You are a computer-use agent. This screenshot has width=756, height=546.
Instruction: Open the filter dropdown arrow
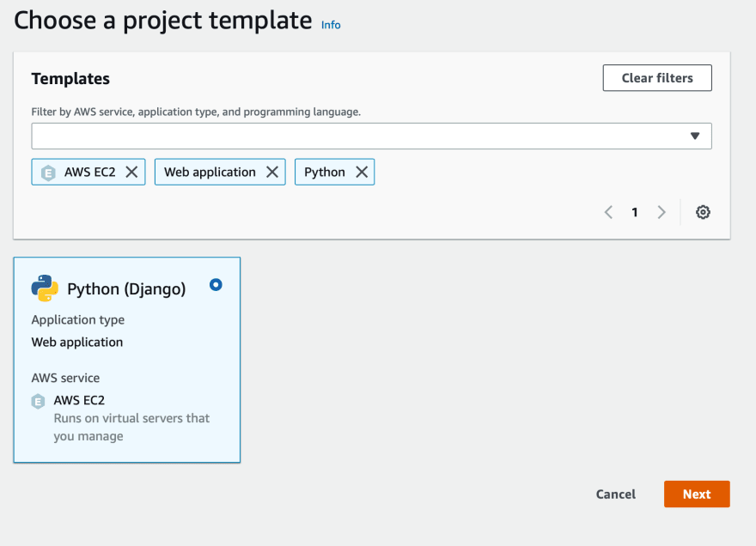[x=695, y=136]
